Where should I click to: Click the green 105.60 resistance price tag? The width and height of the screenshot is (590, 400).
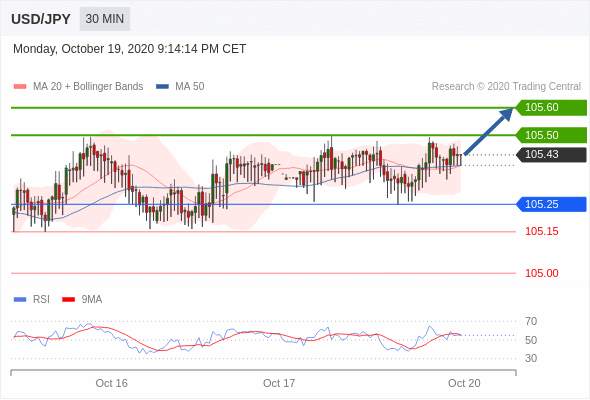click(551, 107)
